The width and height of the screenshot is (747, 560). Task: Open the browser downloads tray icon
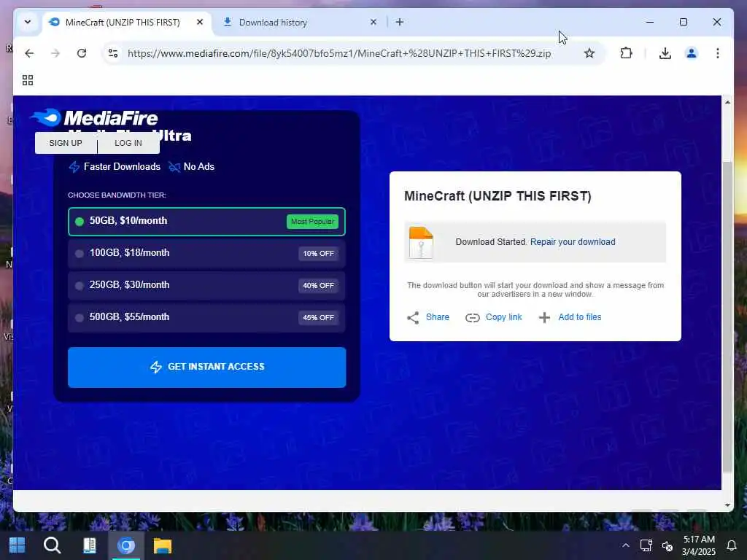pyautogui.click(x=665, y=53)
